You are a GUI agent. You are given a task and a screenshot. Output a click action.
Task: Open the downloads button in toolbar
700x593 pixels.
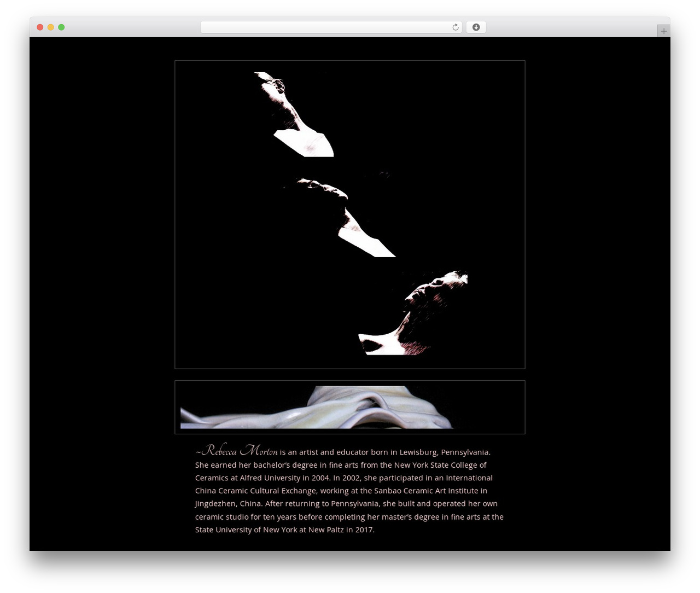[x=476, y=27]
